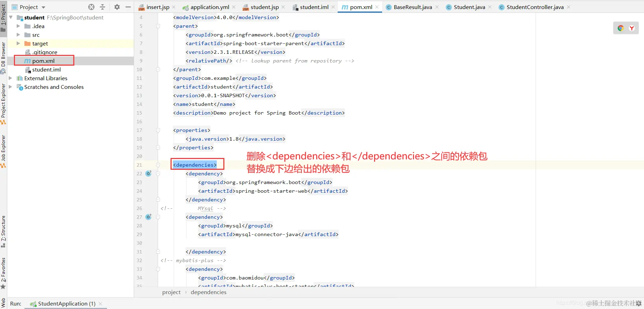The image size is (644, 309).
Task: Fold dependency block at line 33
Action: pos(158,269)
